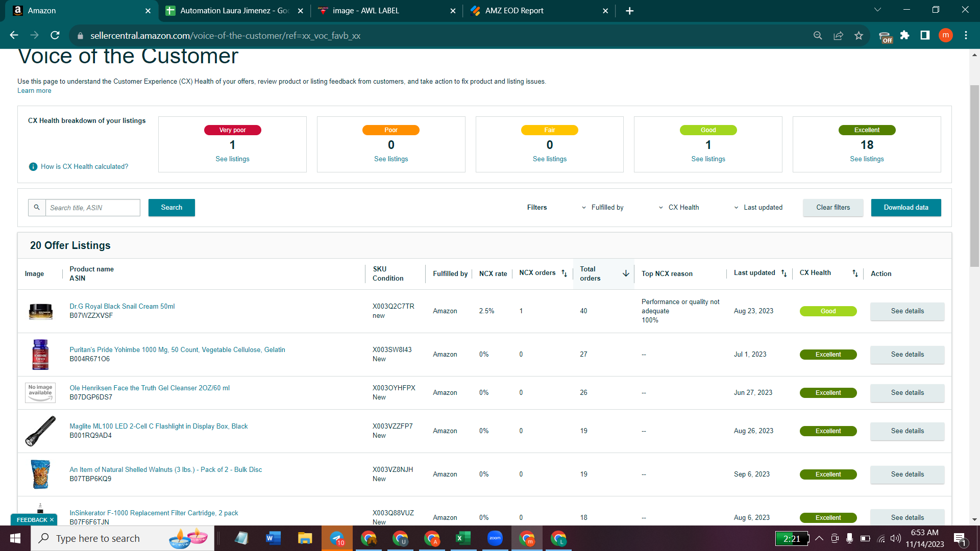
Task: Click the address bar zoom magnifier icon
Action: [818, 35]
